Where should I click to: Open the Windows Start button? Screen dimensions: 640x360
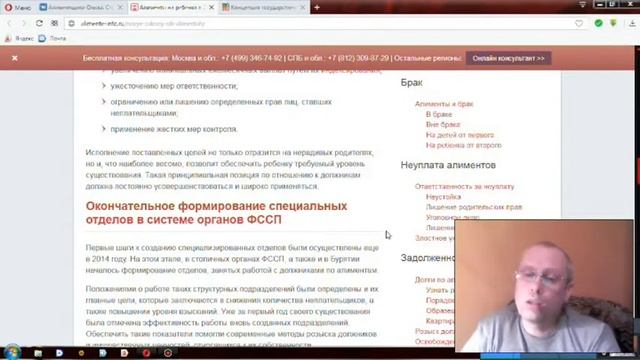point(12,353)
